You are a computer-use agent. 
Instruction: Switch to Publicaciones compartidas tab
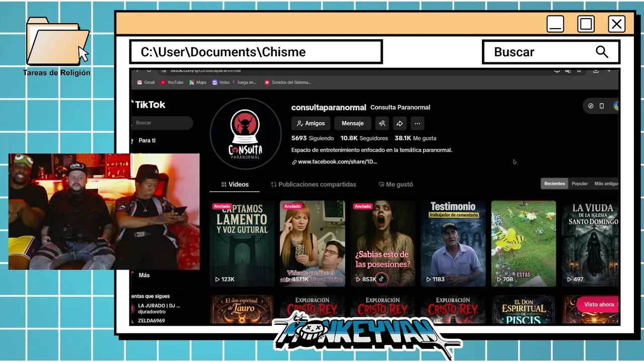[313, 185]
